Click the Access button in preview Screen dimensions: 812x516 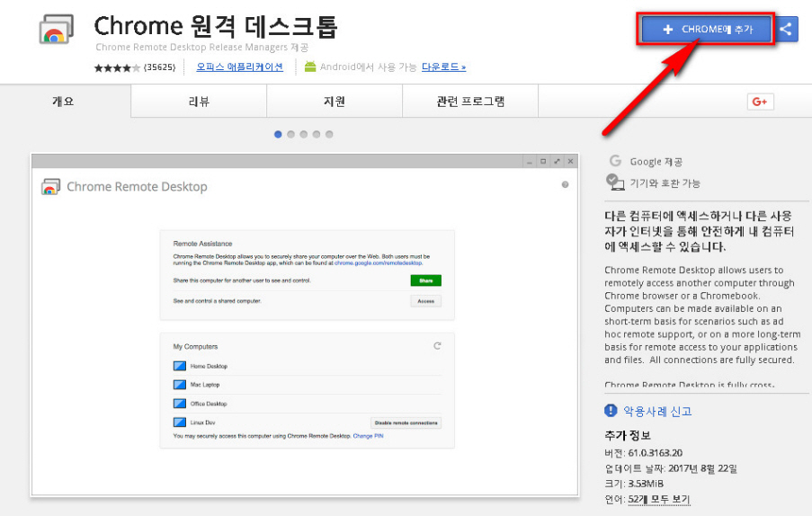425,301
